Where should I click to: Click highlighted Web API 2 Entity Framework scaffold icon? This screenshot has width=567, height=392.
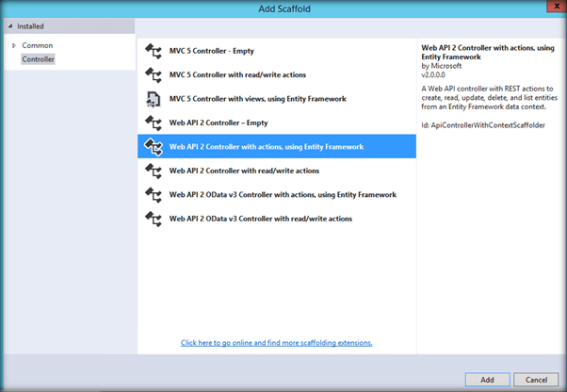[154, 147]
